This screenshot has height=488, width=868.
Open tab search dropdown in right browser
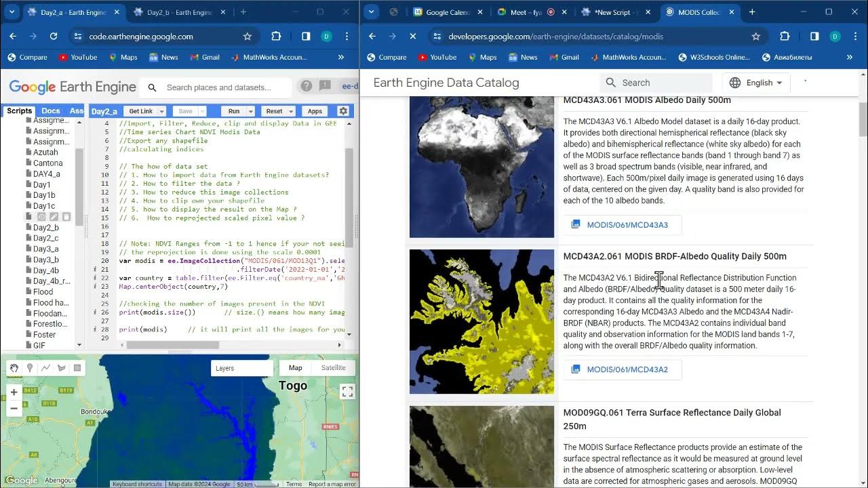pyautogui.click(x=373, y=12)
